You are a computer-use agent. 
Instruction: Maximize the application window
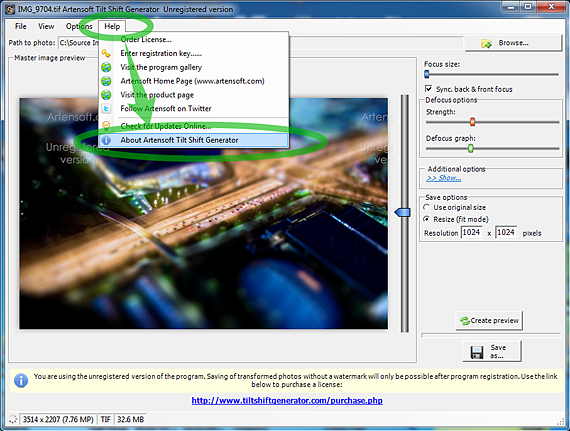(x=529, y=7)
